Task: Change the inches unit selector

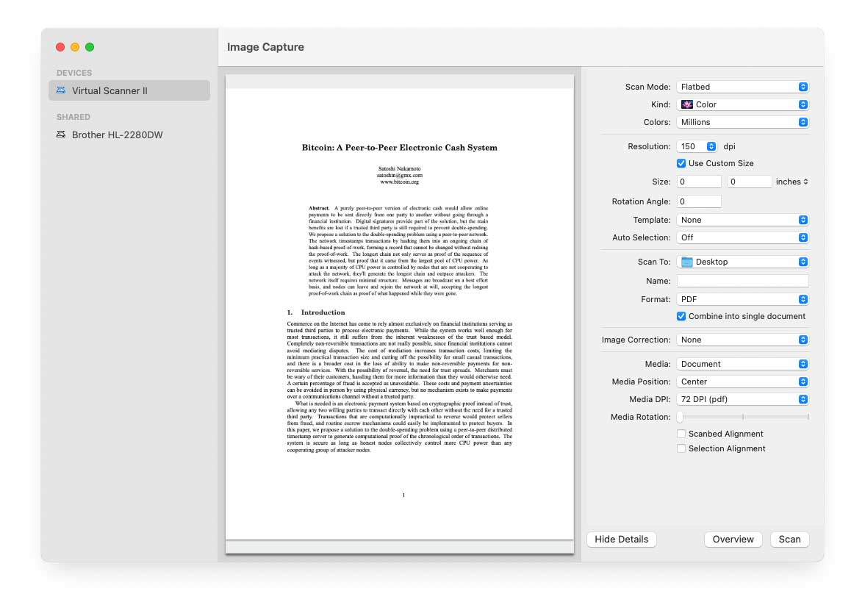Action: pyautogui.click(x=792, y=182)
